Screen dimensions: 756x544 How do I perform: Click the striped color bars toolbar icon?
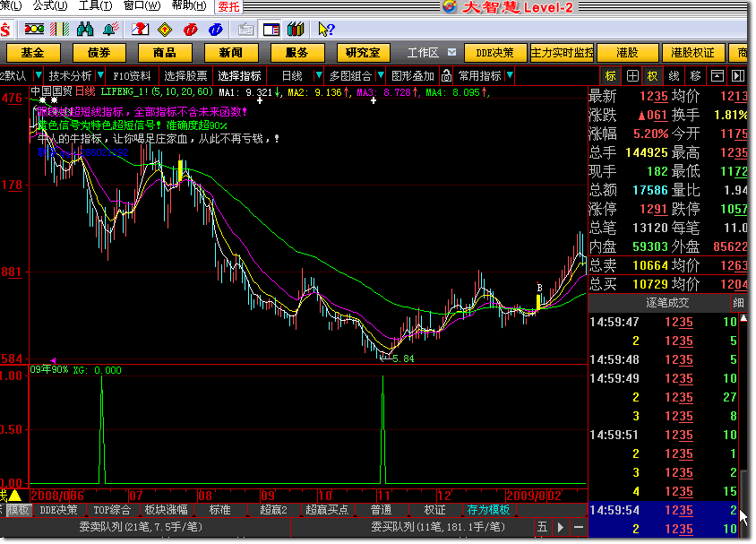click(59, 30)
